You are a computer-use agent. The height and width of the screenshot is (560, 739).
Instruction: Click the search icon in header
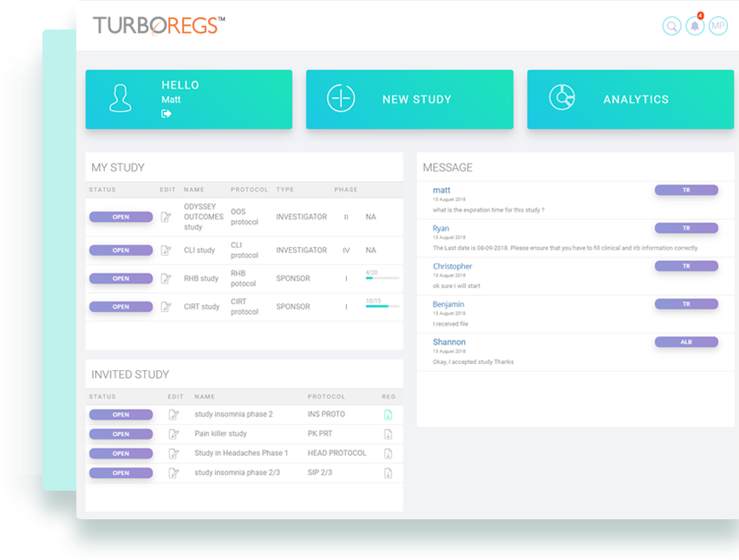(x=671, y=26)
